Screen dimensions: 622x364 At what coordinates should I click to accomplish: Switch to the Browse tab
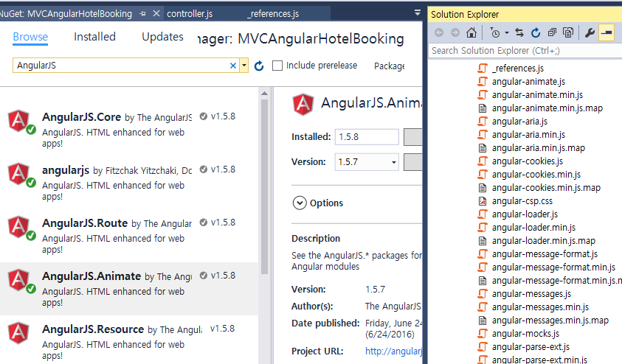click(x=30, y=37)
